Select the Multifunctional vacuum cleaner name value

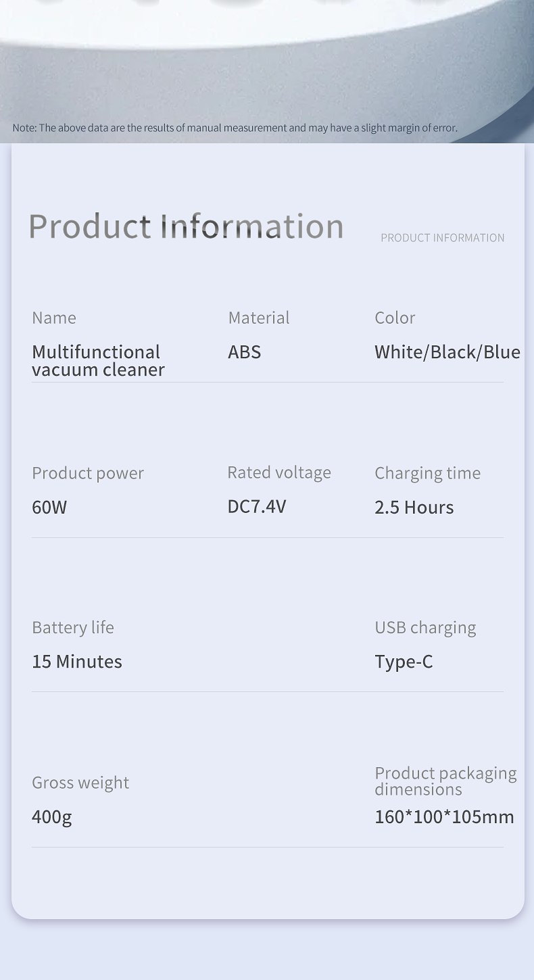tap(98, 360)
